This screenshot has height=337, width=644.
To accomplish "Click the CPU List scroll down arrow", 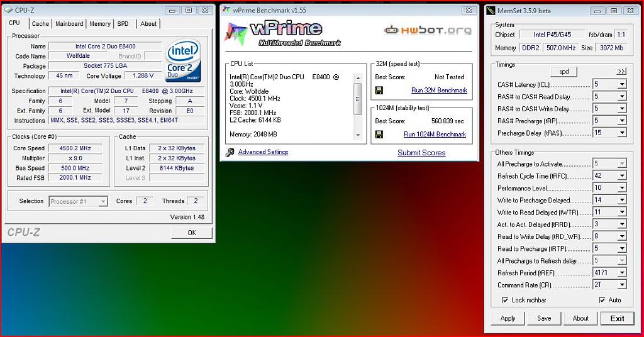I will click(x=358, y=135).
